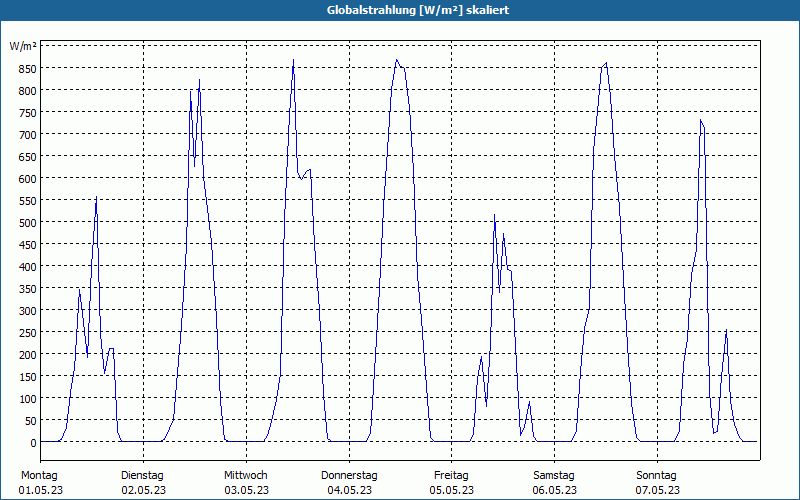Select the 50 vertical axis label
The width and height of the screenshot is (800, 500).
coord(30,421)
